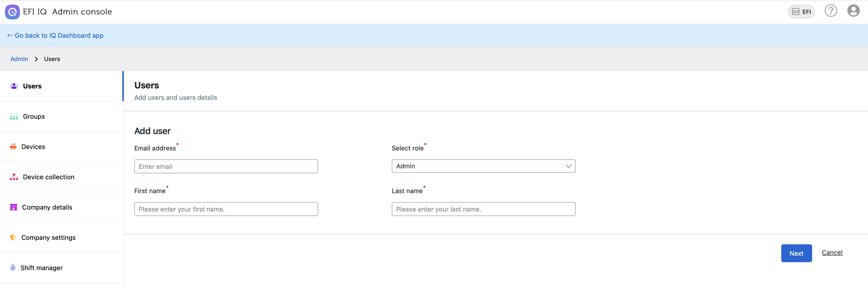Click the Company settings shield icon
Image resolution: width=868 pixels, height=288 pixels.
13,237
